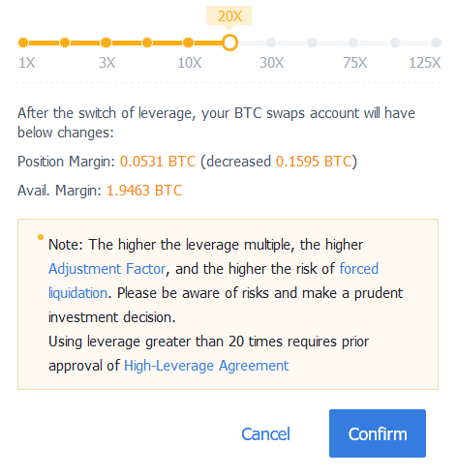Set leverage slider to the 3X dot

pyautogui.click(x=106, y=43)
